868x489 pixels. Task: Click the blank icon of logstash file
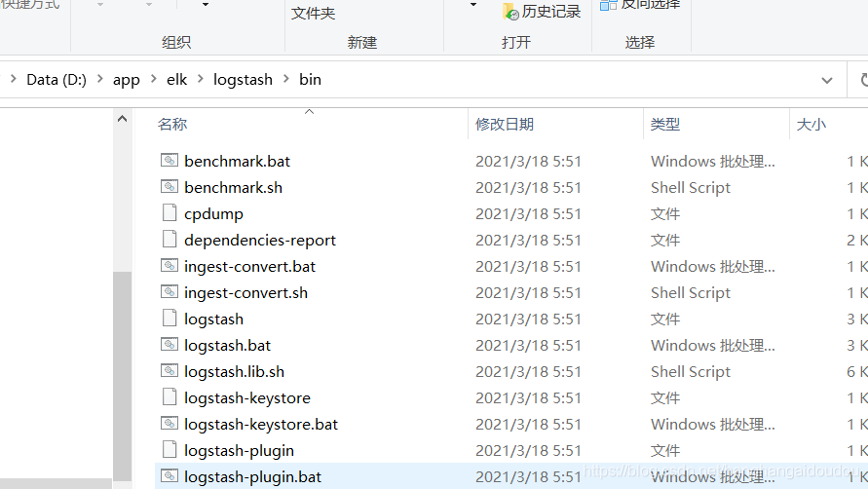(x=170, y=319)
